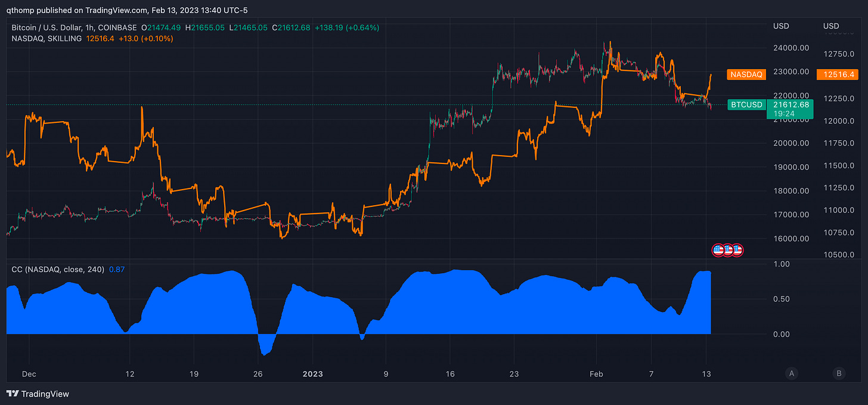Click the 24000.00 level on price axis

[791, 48]
